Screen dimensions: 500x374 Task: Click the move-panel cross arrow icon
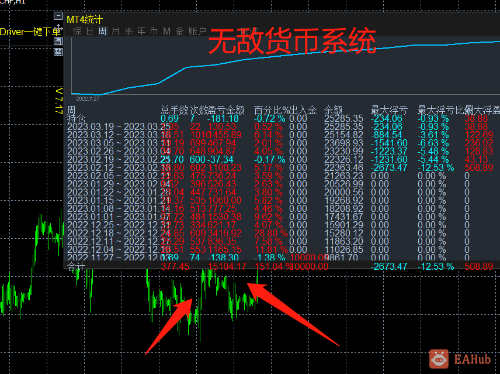point(59,28)
